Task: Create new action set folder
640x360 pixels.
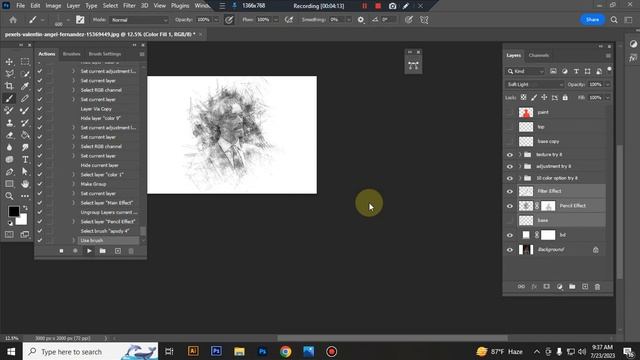Action: 102,251
